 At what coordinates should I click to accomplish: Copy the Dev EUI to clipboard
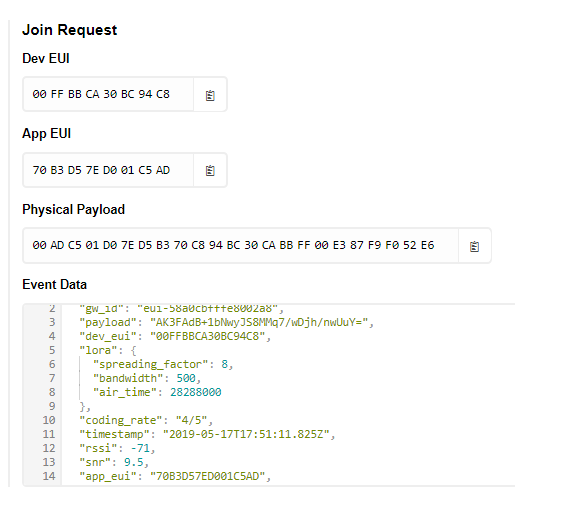tap(210, 95)
